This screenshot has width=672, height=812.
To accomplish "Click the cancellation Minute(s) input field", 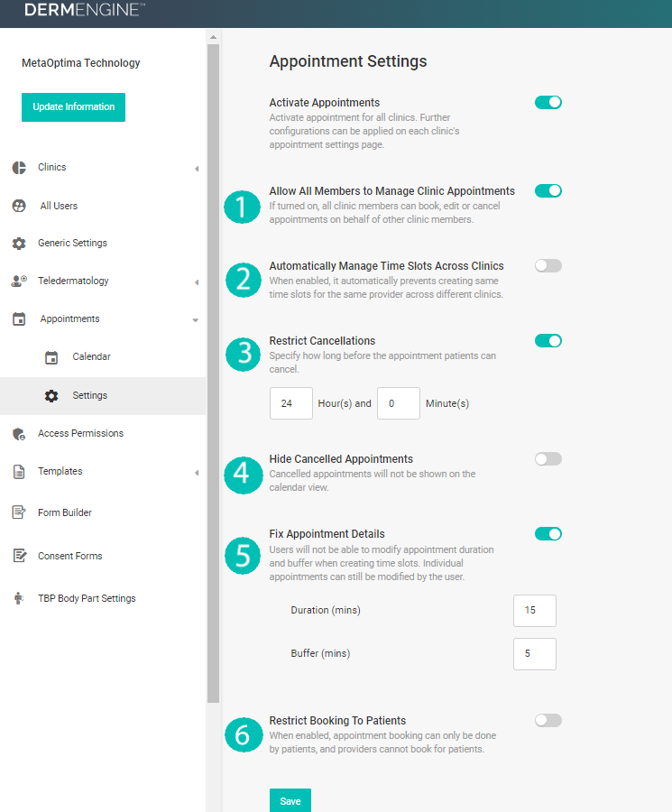I will pos(399,403).
